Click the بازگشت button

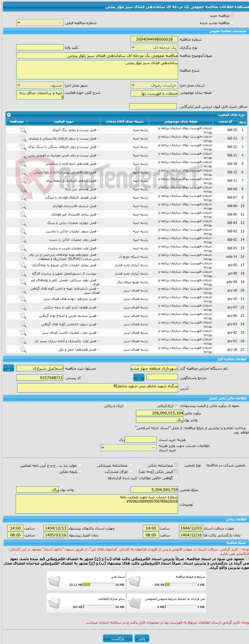coord(118,638)
